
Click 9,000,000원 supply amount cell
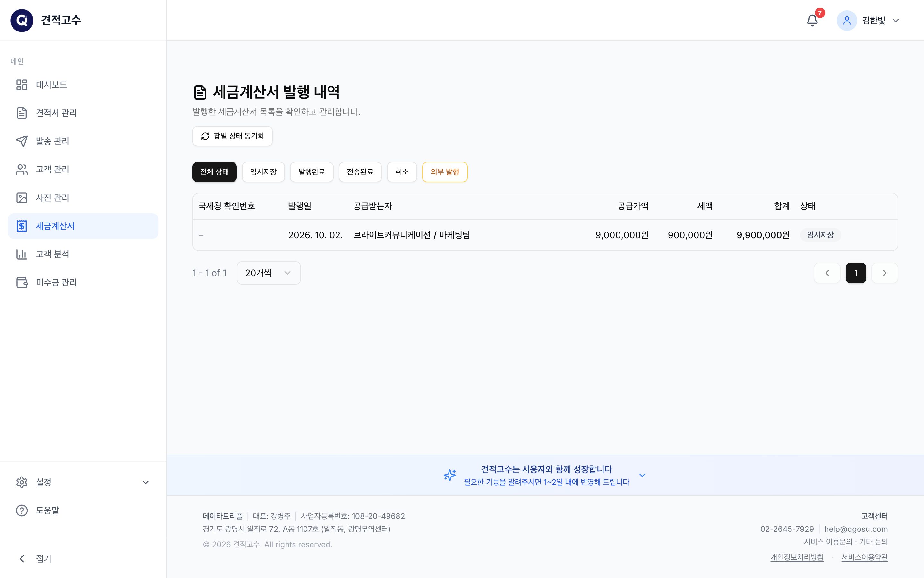click(x=621, y=235)
